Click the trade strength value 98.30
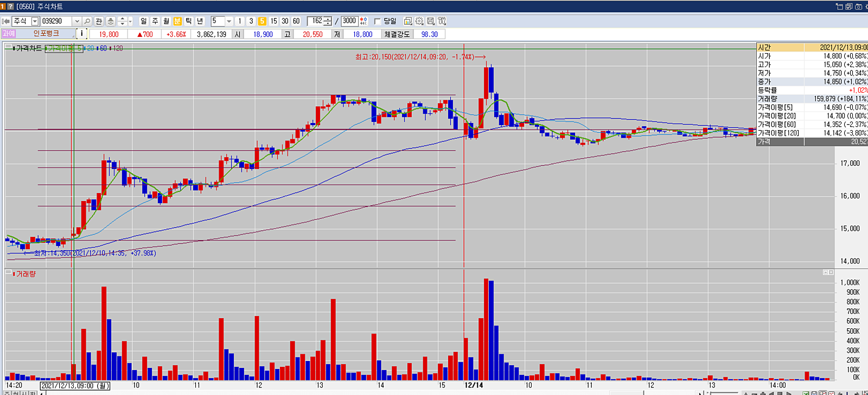Viewport: 868px width, 395px height. click(x=430, y=34)
